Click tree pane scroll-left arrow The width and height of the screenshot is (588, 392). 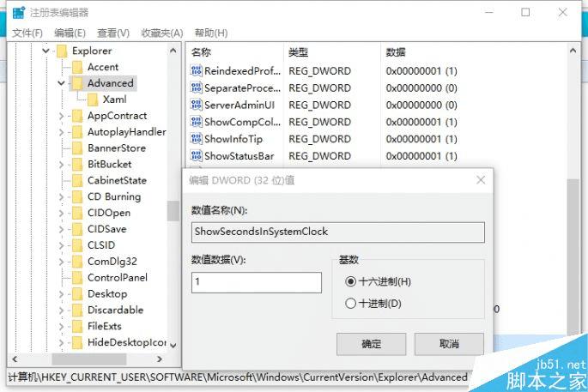tap(15, 359)
